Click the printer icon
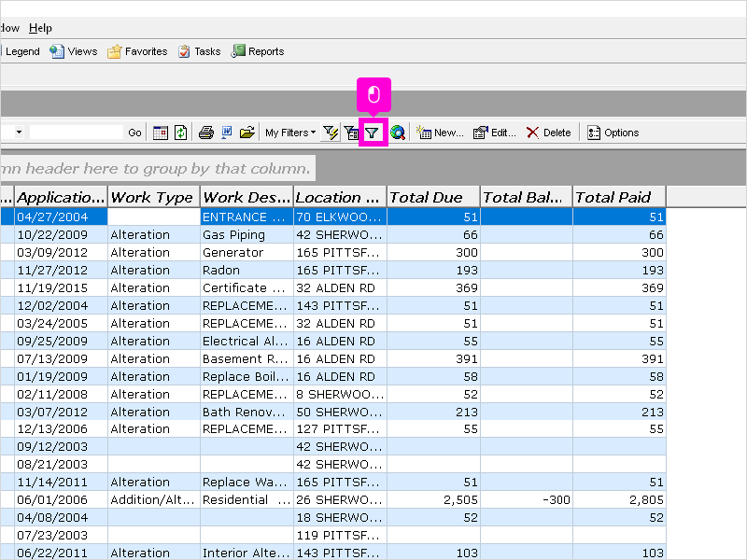Viewport: 747px width, 560px height. [x=206, y=133]
